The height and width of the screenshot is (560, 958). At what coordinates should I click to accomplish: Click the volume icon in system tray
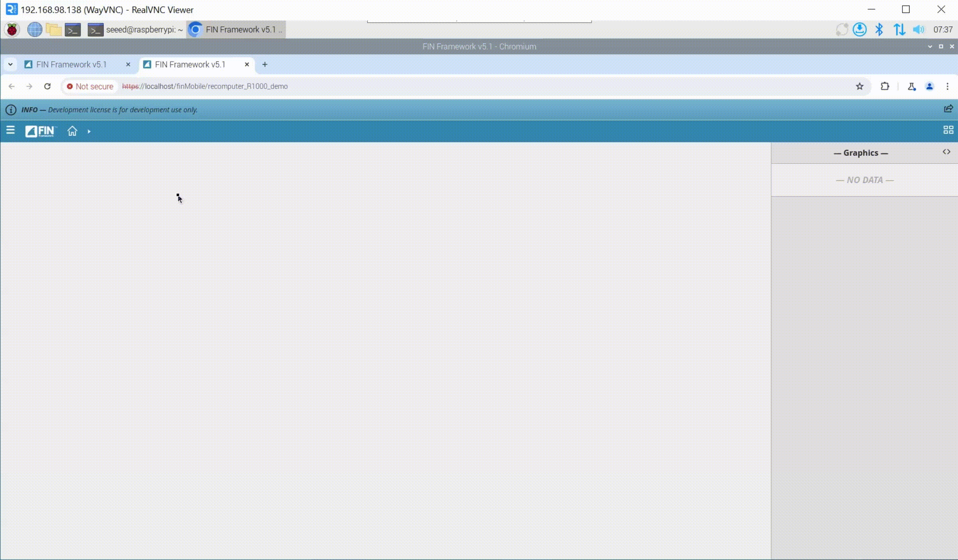coord(918,30)
